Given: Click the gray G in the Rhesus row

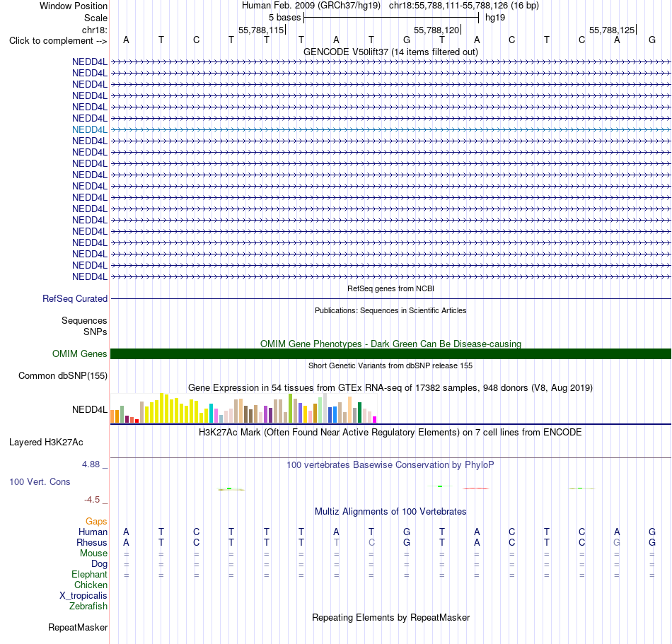Looking at the screenshot, I should [617, 542].
